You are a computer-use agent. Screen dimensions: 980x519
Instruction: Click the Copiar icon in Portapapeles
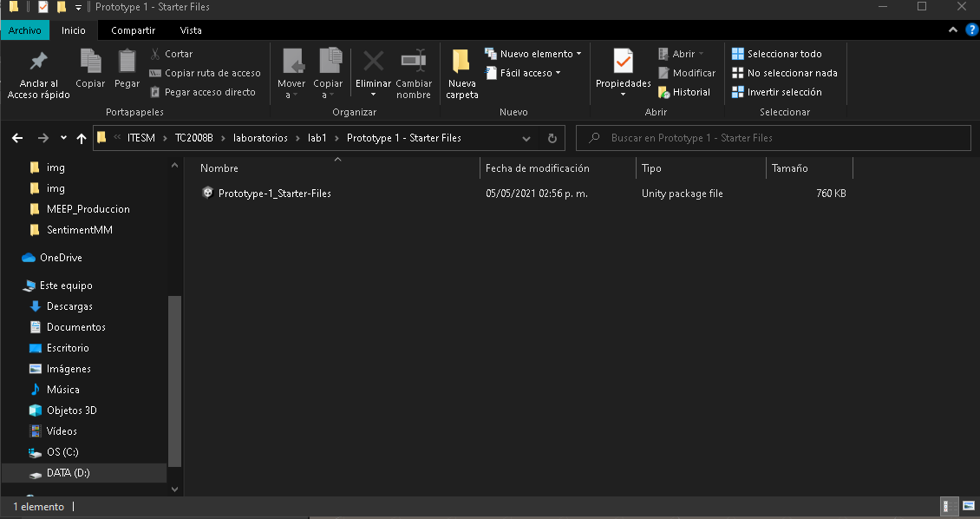click(90, 62)
